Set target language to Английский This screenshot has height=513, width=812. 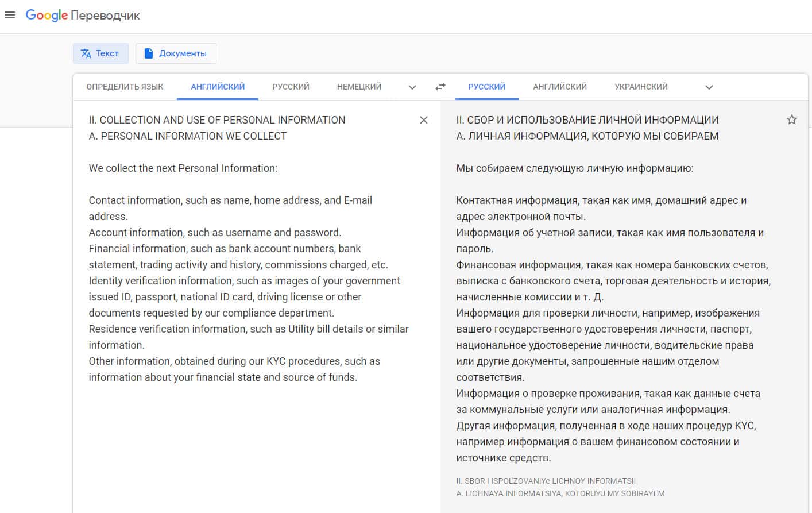pyautogui.click(x=560, y=87)
